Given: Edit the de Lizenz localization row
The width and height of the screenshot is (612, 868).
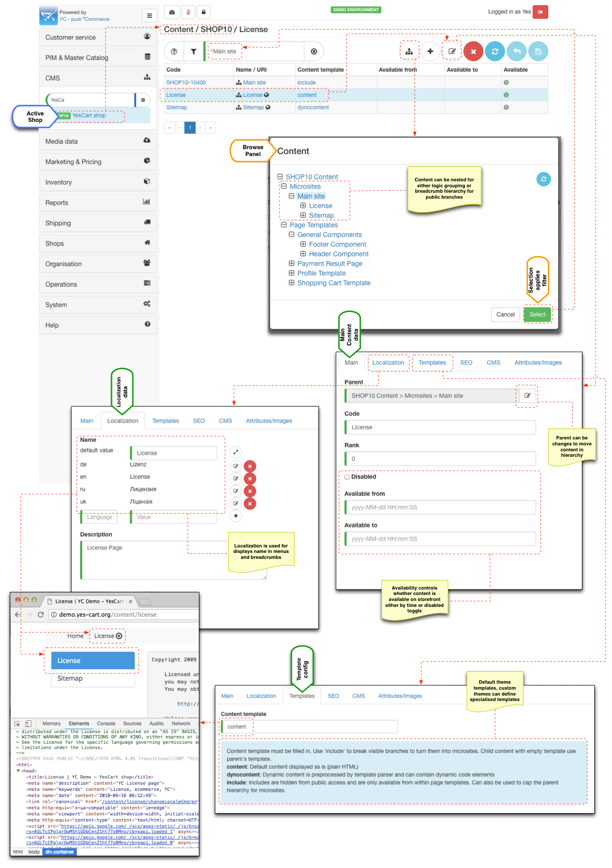Looking at the screenshot, I should pos(236,466).
